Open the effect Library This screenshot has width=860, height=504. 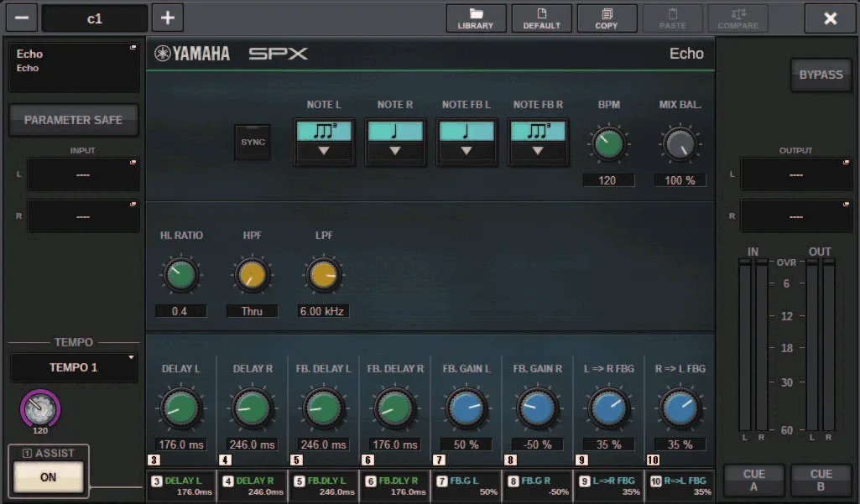(x=476, y=18)
